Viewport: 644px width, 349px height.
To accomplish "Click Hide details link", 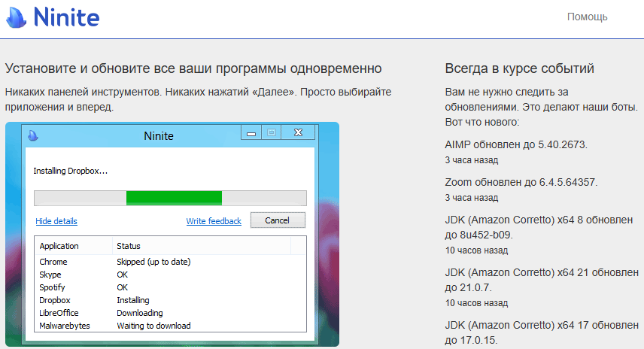I will click(x=56, y=221).
